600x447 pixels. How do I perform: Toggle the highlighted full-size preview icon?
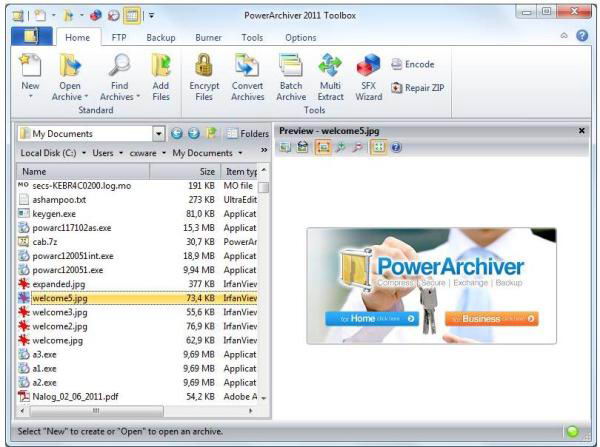[x=378, y=147]
